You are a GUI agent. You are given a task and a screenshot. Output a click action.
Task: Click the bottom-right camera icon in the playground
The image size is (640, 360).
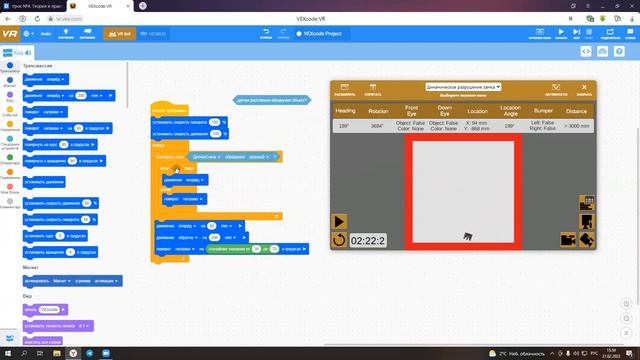click(587, 240)
